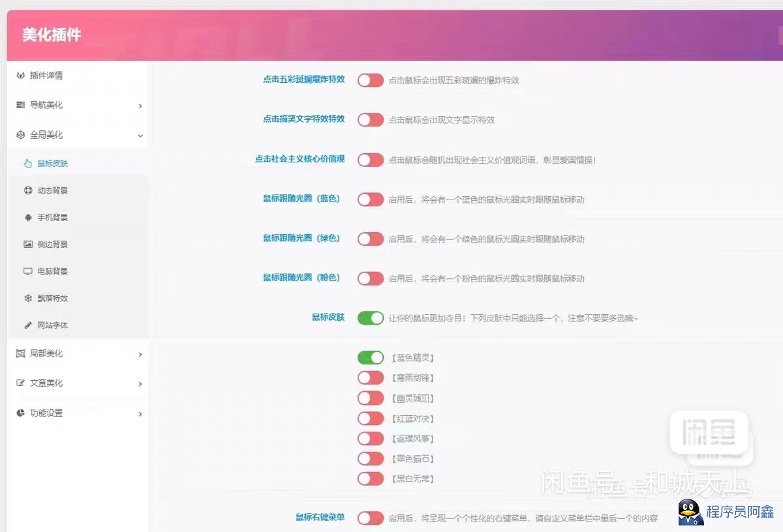This screenshot has width=783, height=532.
Task: Click the 动态背景 lifebuoy icon
Action: tap(28, 191)
